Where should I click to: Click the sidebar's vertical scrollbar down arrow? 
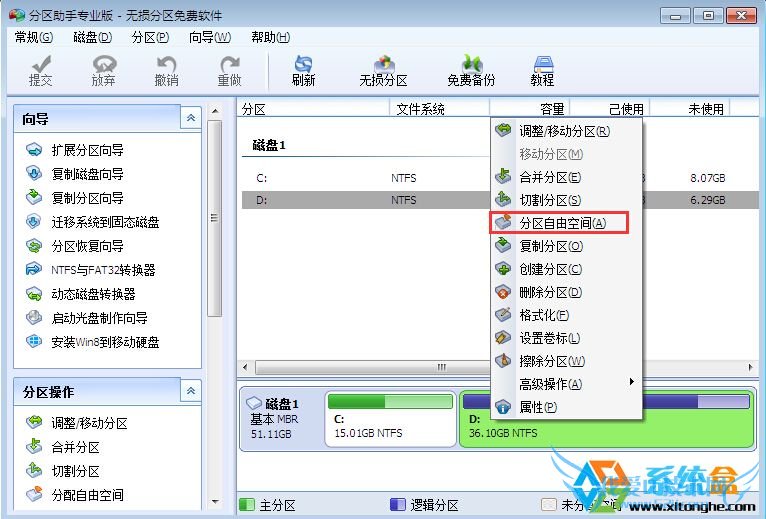pos(214,502)
